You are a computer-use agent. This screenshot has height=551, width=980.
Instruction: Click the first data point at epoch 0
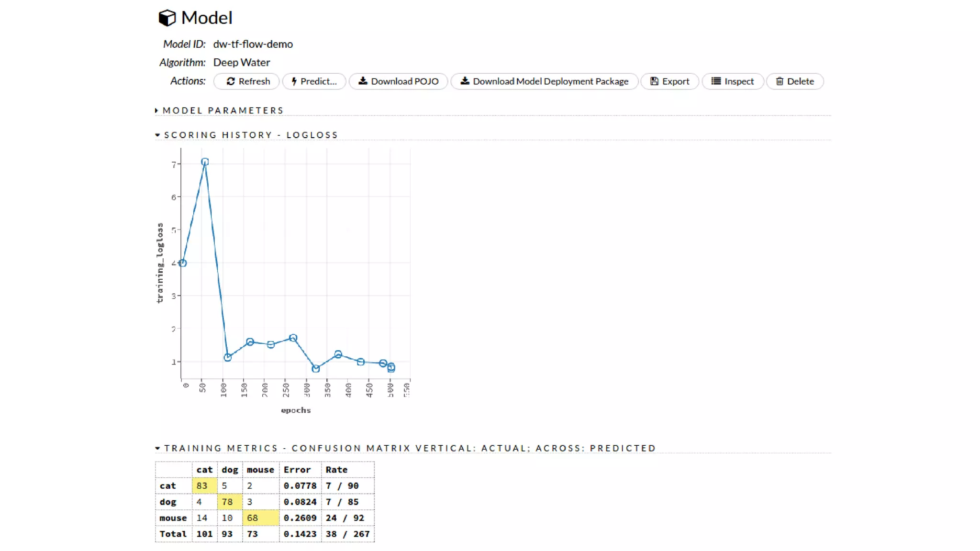coord(182,263)
